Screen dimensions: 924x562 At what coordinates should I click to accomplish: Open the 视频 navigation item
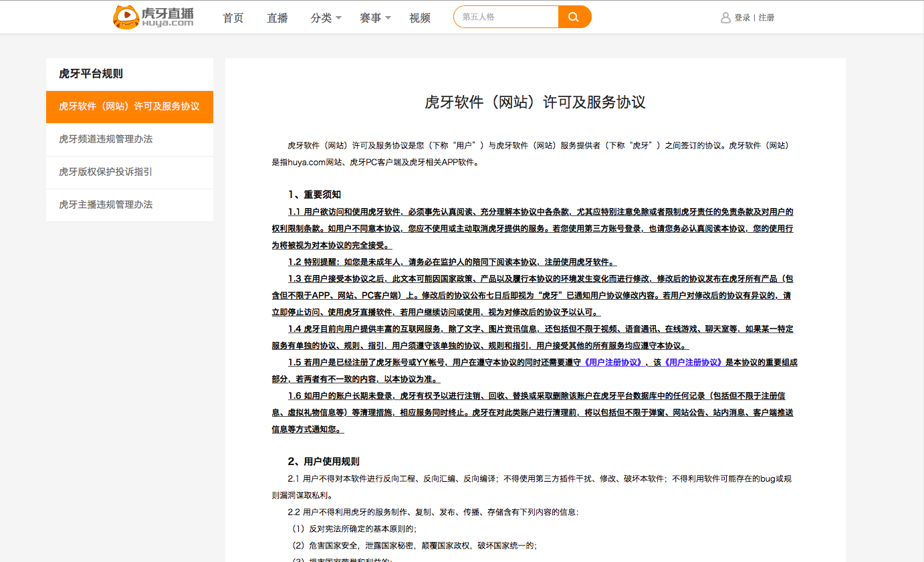(x=420, y=17)
